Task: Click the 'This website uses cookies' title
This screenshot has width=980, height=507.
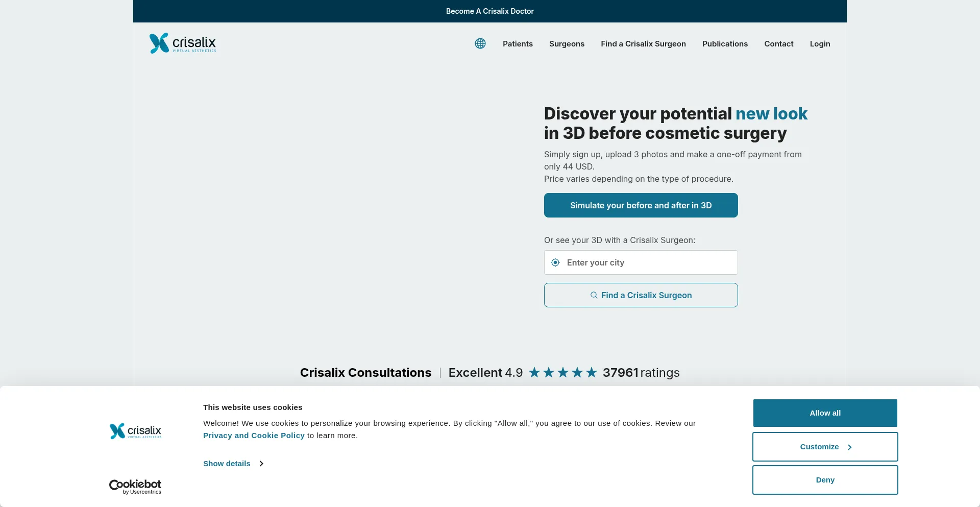Action: pos(253,407)
